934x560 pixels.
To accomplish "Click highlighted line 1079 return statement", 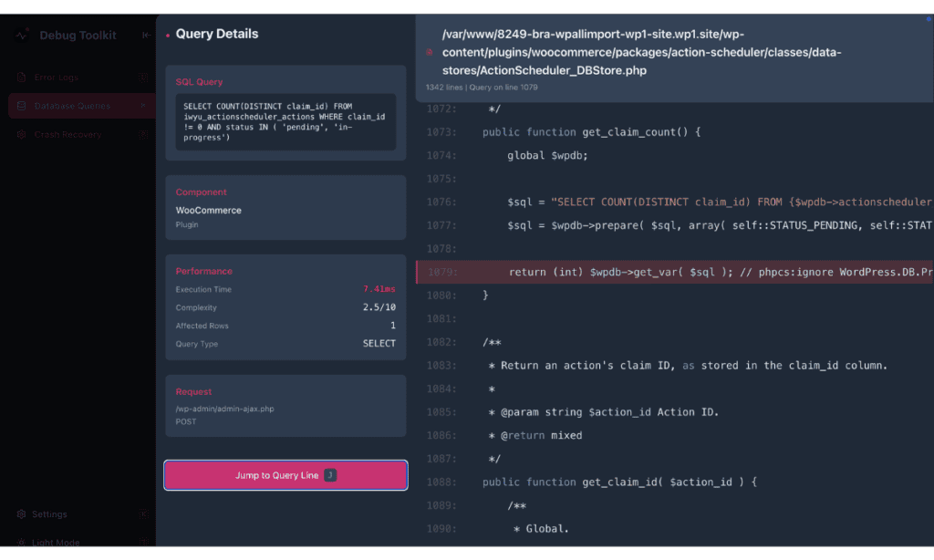I will point(675,272).
